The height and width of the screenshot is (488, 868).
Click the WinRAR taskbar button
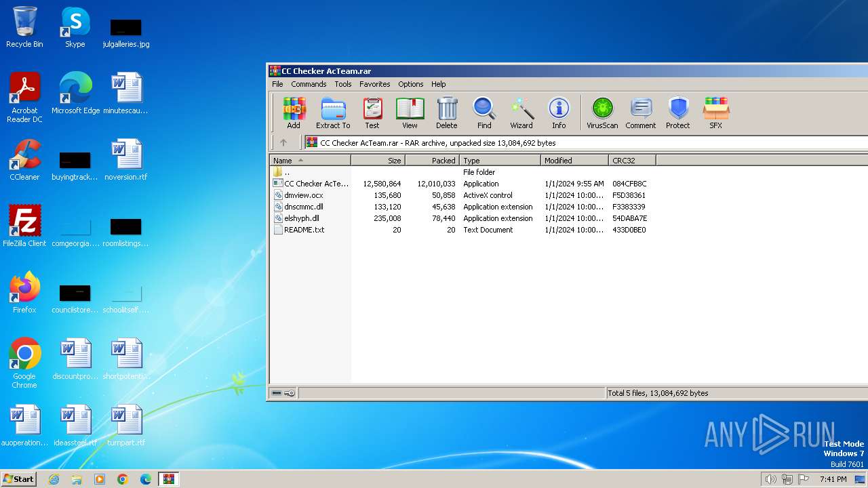168,479
